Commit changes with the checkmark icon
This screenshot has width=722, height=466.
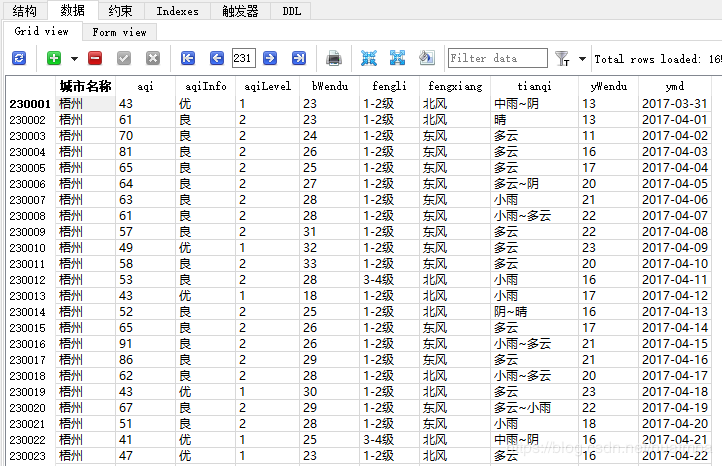(x=124, y=58)
